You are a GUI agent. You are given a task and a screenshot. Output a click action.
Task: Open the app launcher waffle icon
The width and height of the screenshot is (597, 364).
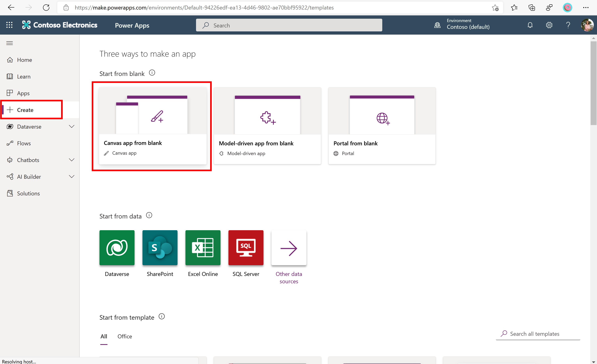(9, 25)
